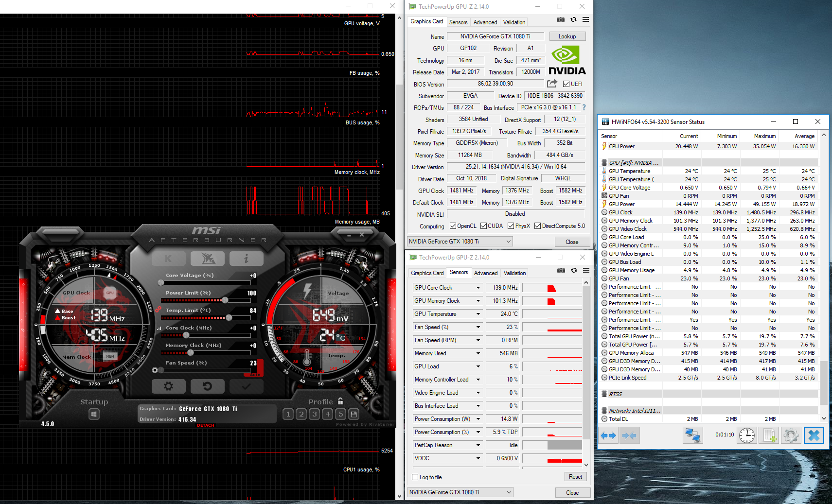Screen dimensions: 832x504
Task: Toggle the CUDA checkbox
Action: click(x=483, y=226)
